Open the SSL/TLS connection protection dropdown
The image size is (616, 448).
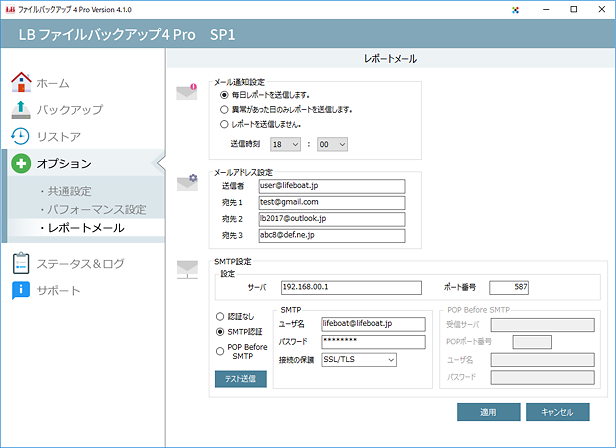359,360
